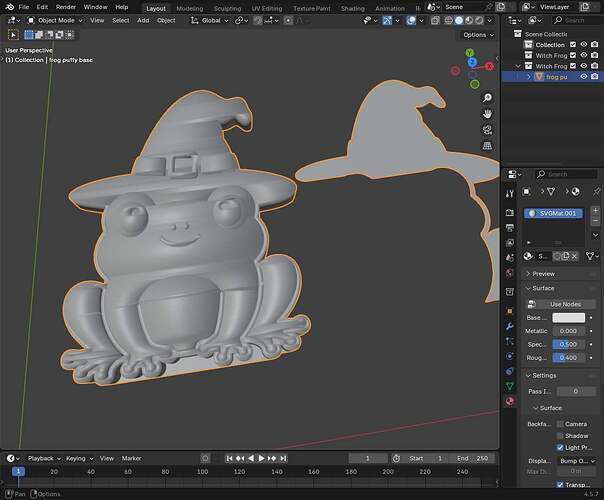
Task: Toggle Backface Culling Camera checkbox
Action: pyautogui.click(x=560, y=424)
